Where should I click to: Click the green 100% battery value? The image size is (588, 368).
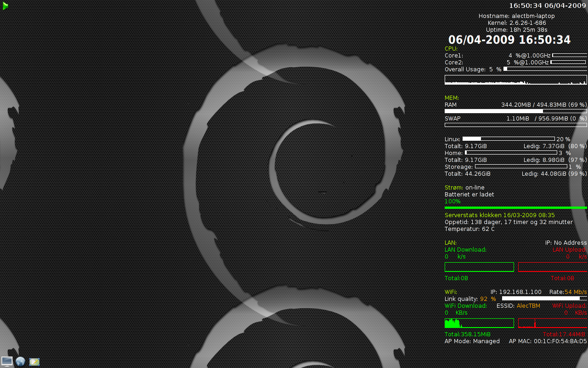[x=452, y=201]
